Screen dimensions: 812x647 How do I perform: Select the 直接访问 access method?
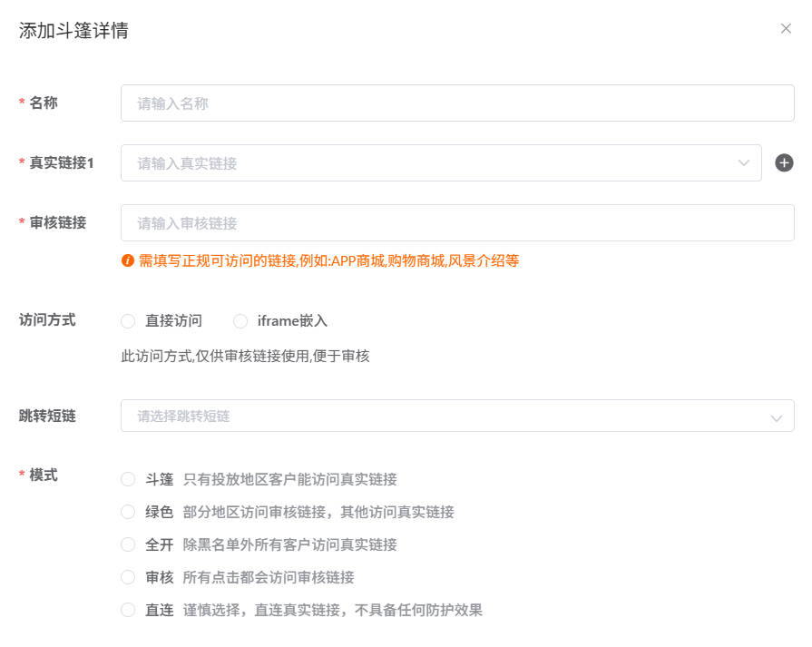pyautogui.click(x=127, y=320)
